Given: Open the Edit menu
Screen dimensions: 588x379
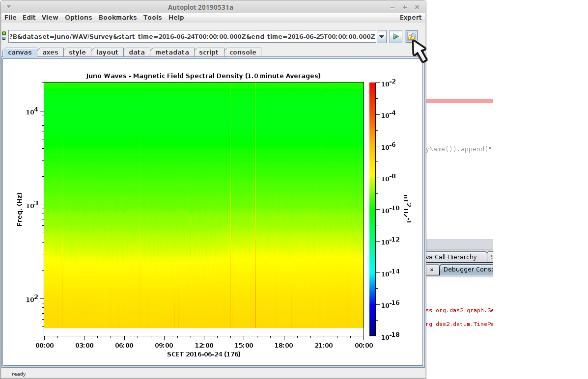Looking at the screenshot, I should pyautogui.click(x=29, y=17).
